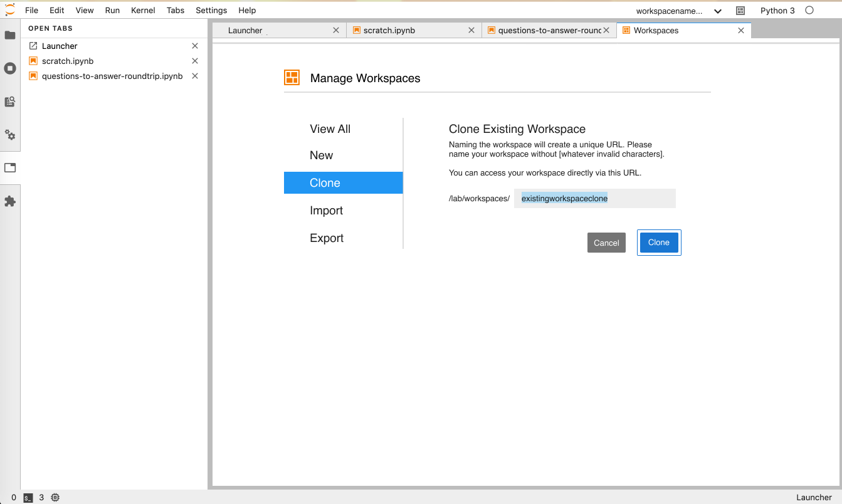This screenshot has width=842, height=504.
Task: Click the kernel status circle indicator
Action: coord(809,10)
